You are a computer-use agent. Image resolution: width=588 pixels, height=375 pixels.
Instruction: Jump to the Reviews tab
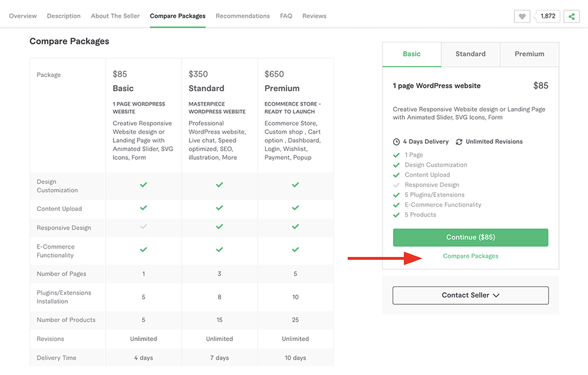(x=314, y=16)
